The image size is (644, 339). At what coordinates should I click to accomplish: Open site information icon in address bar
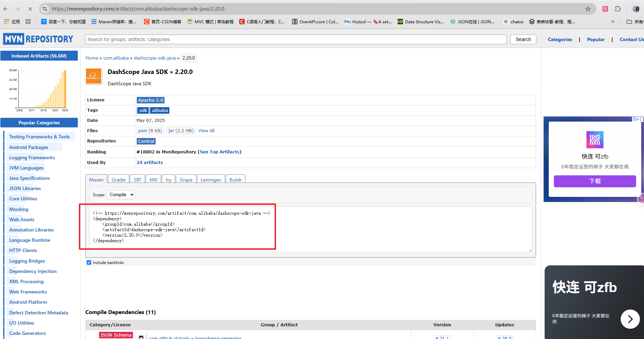coord(45,9)
